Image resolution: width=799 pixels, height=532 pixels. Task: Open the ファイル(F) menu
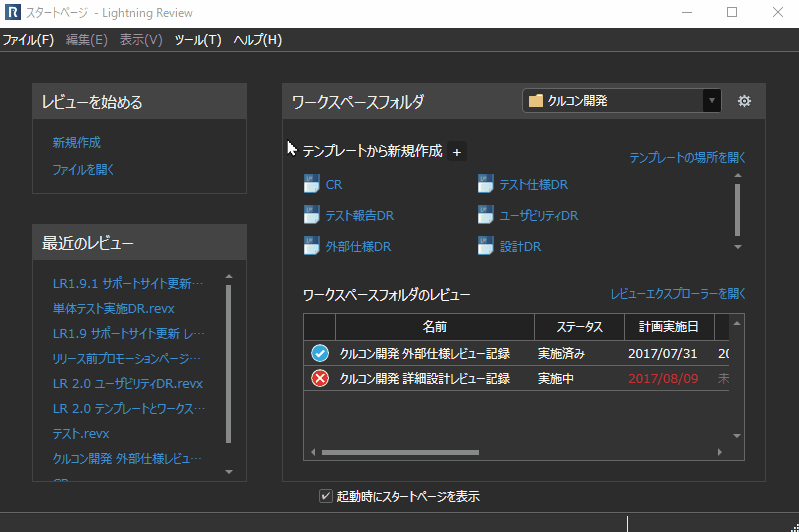pyautogui.click(x=28, y=40)
